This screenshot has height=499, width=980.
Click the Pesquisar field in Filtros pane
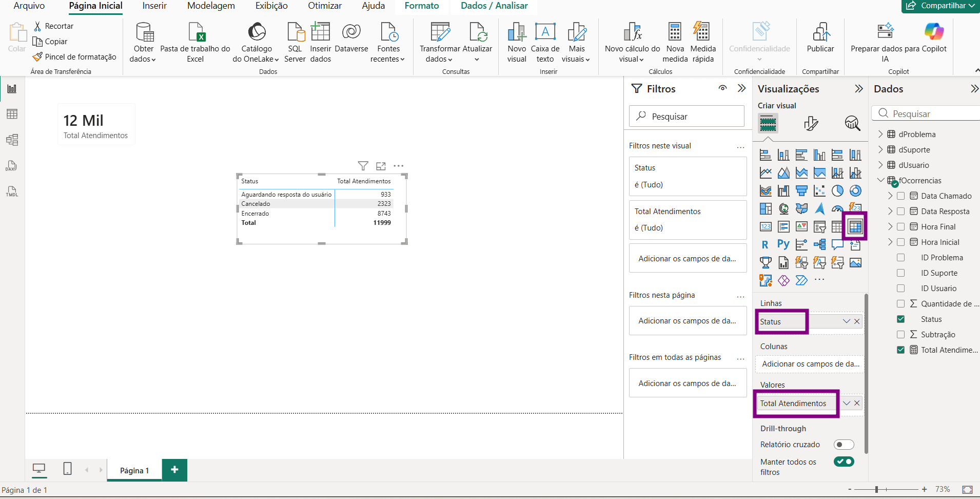[687, 117]
